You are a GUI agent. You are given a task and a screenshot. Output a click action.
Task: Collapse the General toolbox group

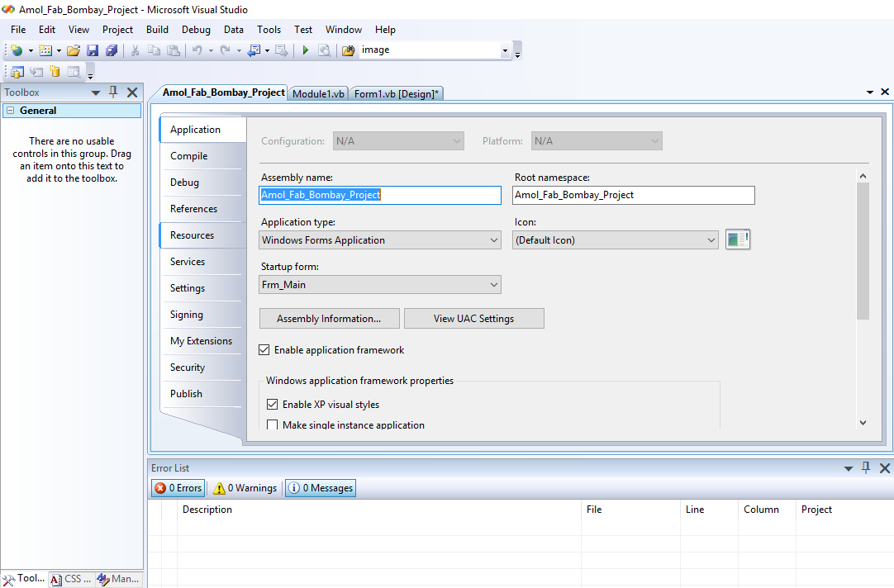tap(10, 111)
